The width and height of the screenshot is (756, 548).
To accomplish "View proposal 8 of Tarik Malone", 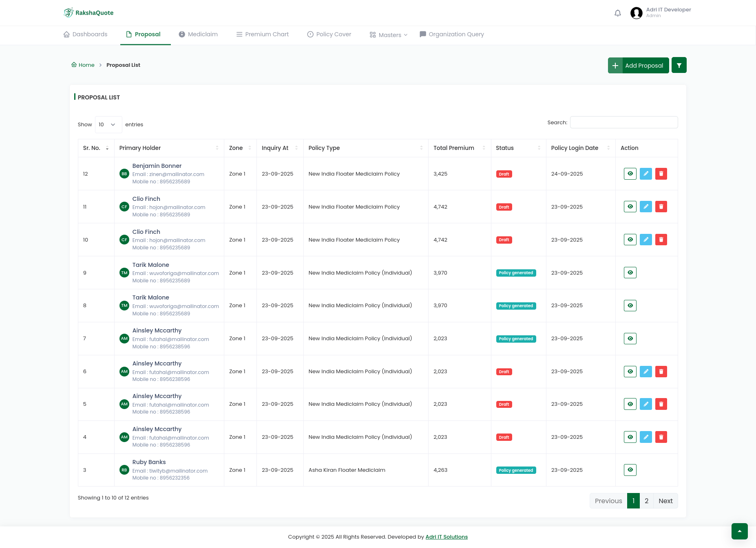I will coord(630,305).
